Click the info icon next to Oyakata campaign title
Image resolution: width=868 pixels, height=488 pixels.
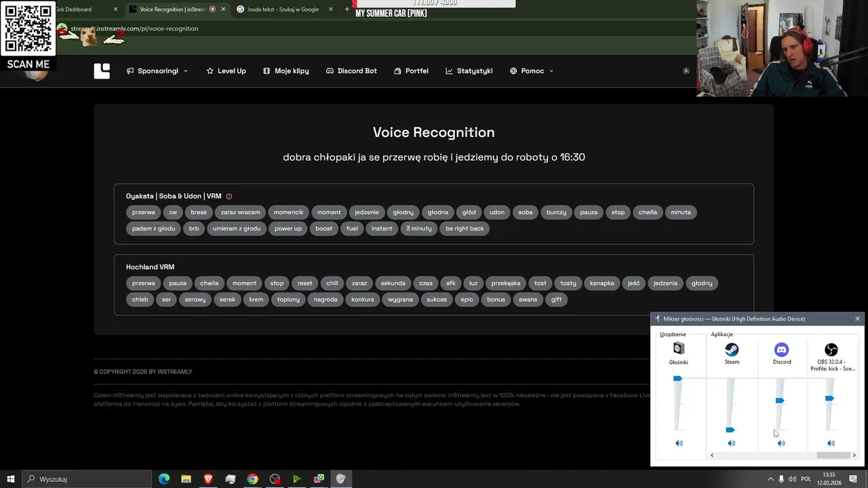point(229,197)
